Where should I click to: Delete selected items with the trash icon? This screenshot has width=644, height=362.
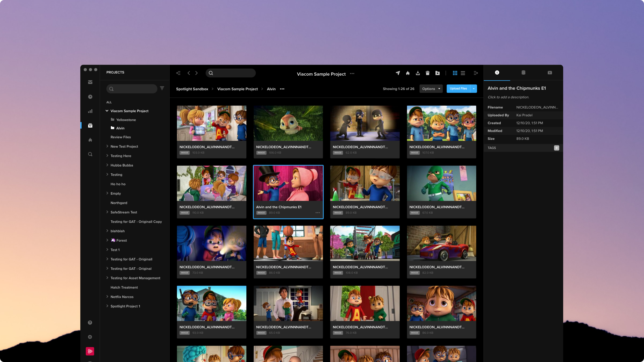click(x=427, y=73)
